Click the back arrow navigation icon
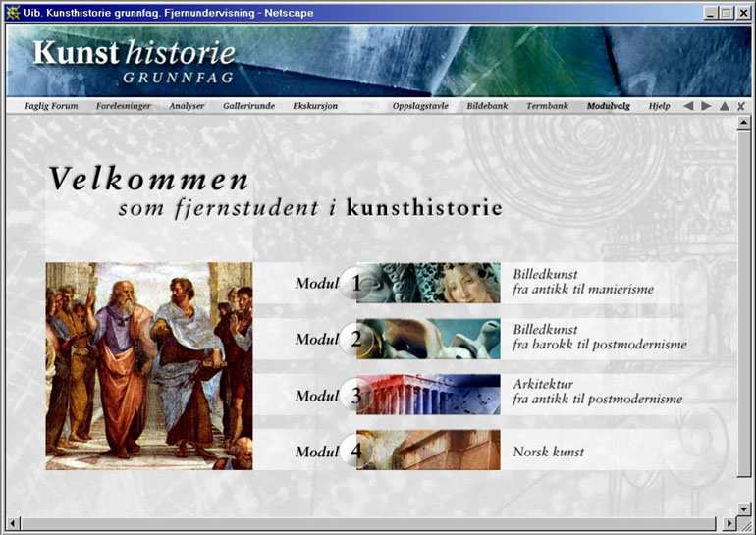756x535 pixels. pos(688,106)
